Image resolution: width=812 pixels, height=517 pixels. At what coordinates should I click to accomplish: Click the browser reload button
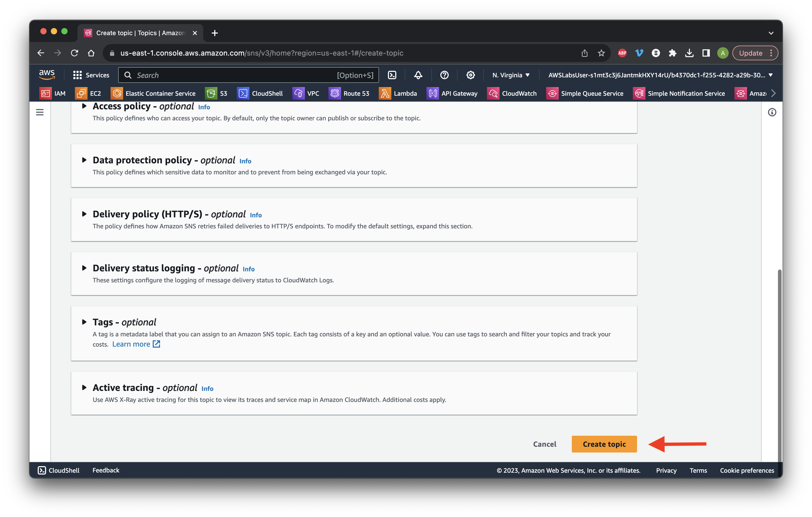75,53
